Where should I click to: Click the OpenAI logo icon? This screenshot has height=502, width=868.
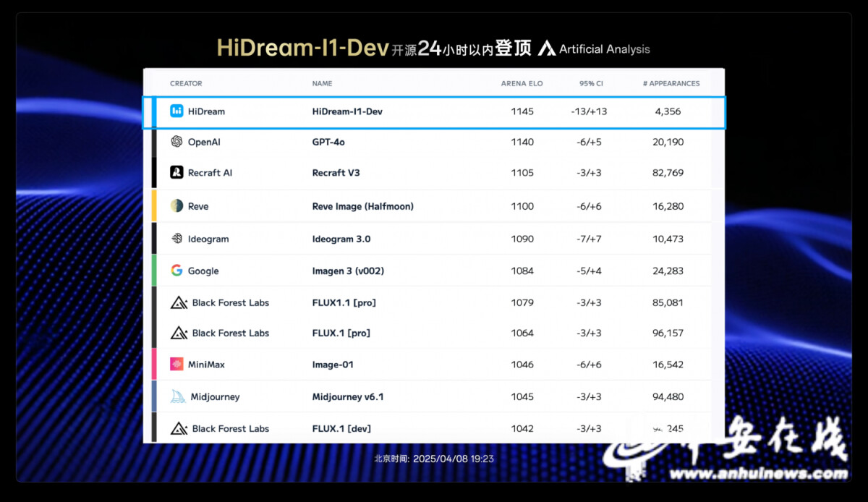pos(176,142)
